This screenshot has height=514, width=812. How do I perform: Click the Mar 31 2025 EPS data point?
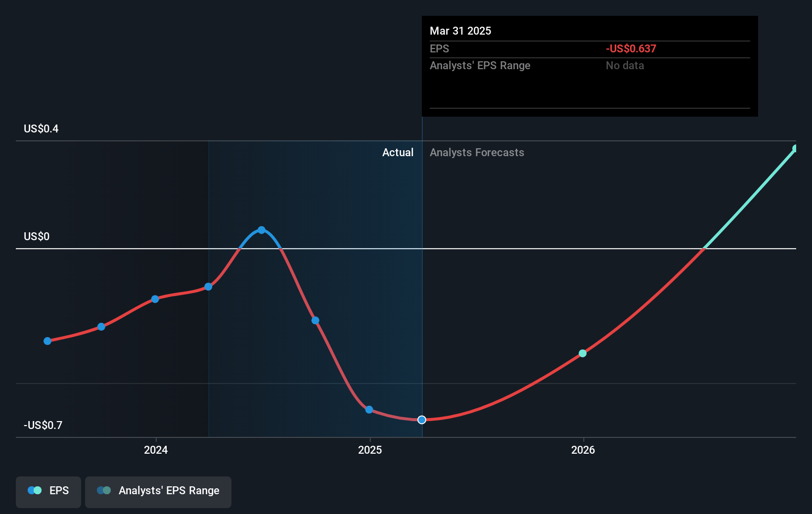(422, 420)
